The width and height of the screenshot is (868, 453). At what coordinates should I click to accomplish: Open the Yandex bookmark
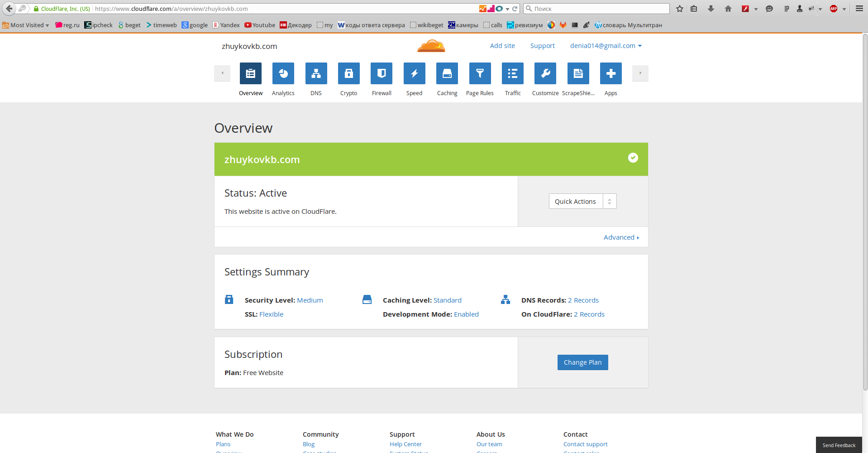[x=226, y=25]
